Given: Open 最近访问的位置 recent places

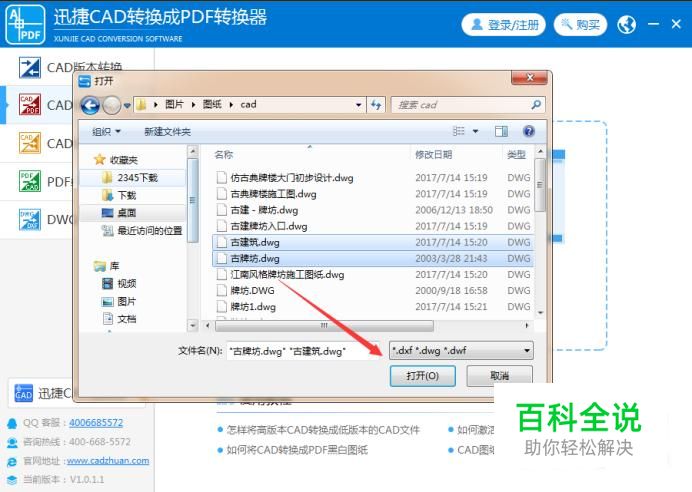Looking at the screenshot, I should click(142, 230).
